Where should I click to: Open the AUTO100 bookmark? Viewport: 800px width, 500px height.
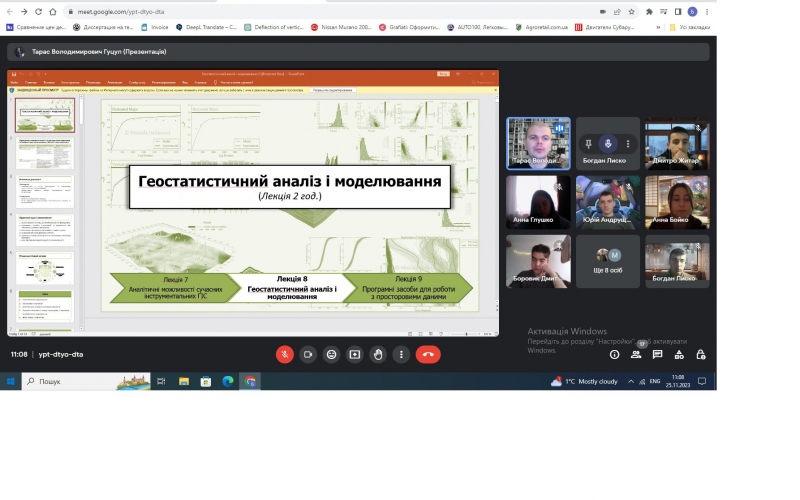point(478,28)
